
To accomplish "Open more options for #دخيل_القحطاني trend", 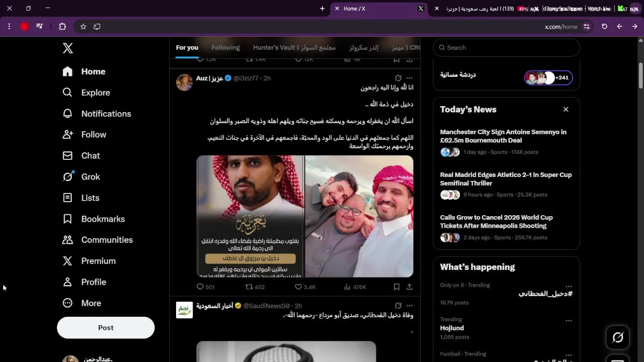I will click(x=569, y=287).
